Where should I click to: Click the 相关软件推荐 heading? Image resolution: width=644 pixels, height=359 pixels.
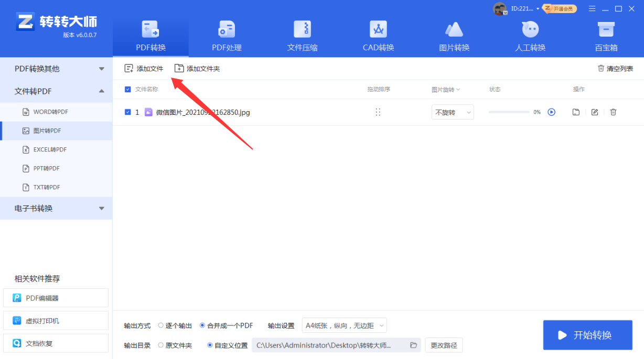click(x=37, y=278)
